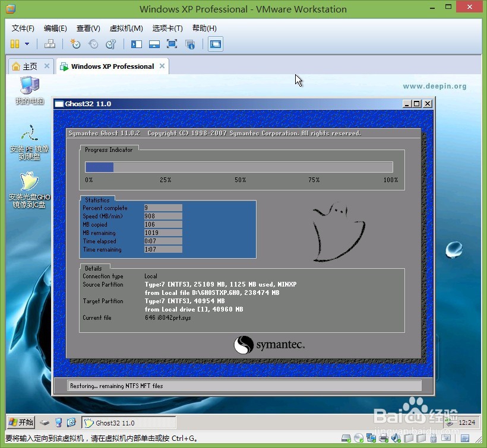Open the power options dropdown arrow

pos(27,44)
